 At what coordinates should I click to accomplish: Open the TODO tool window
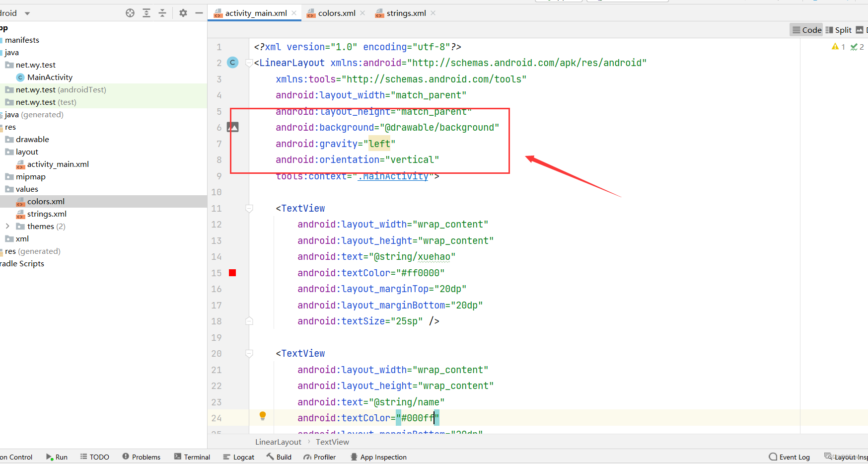tap(95, 457)
